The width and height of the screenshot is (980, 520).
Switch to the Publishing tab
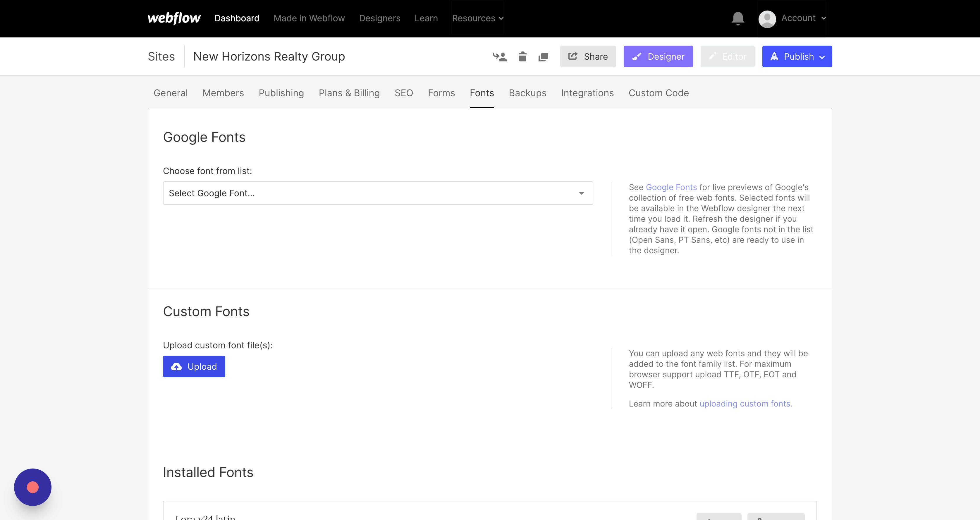tap(281, 93)
